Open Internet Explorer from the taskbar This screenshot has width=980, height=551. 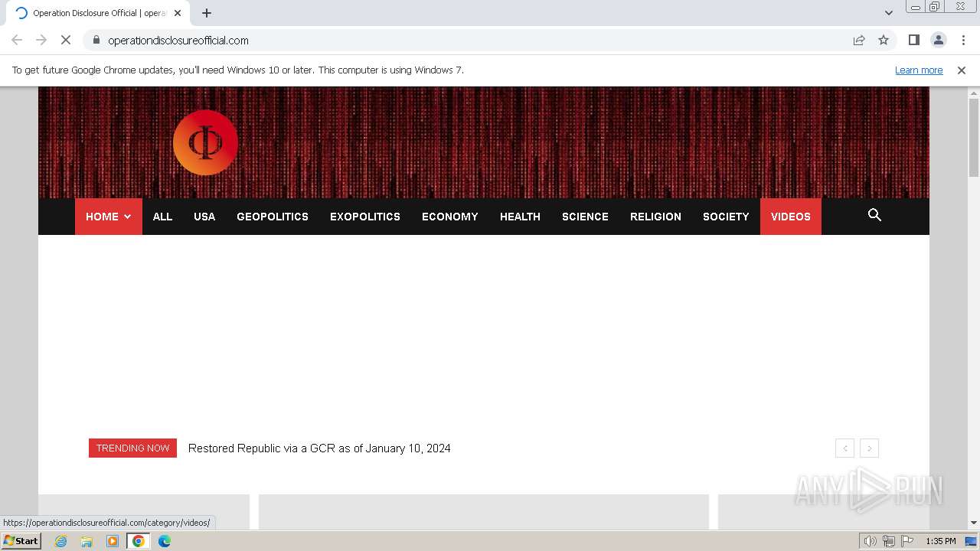click(61, 541)
